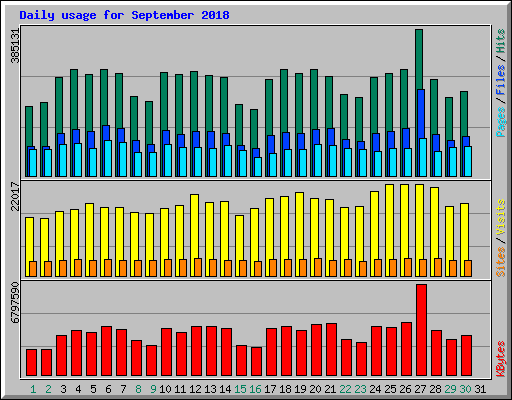Click day label 17 on the x-axis

[x=270, y=389]
